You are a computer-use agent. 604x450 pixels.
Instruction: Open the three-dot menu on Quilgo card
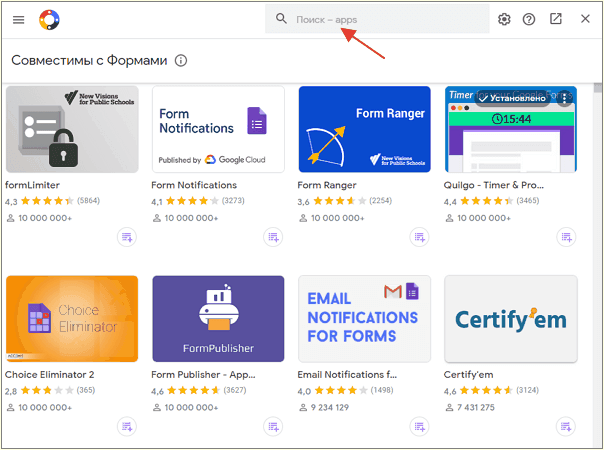point(564,98)
